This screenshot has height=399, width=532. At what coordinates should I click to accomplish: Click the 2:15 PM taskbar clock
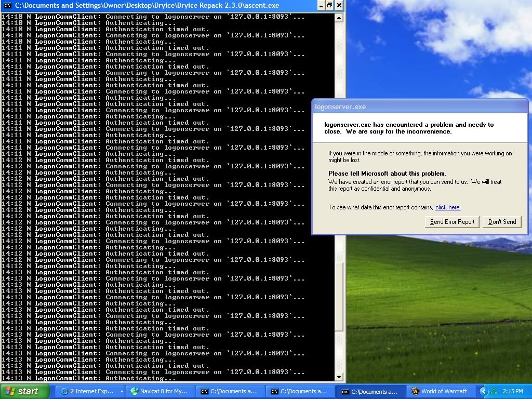[x=513, y=391]
